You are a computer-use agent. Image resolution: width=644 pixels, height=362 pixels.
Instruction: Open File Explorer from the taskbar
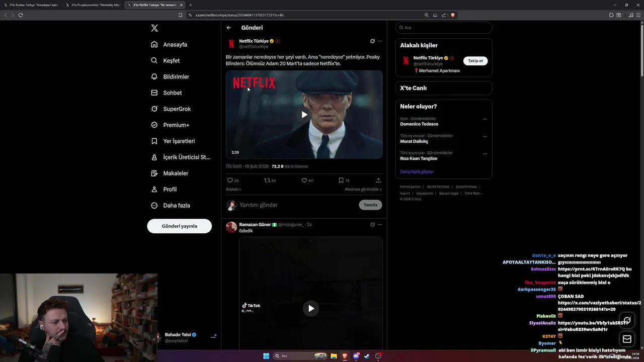pos(334,356)
